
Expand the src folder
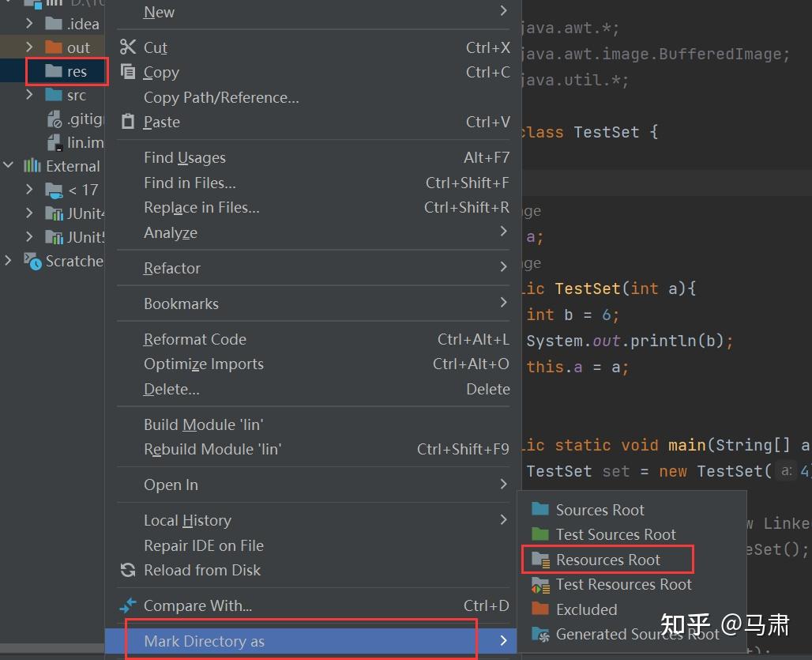[x=29, y=95]
